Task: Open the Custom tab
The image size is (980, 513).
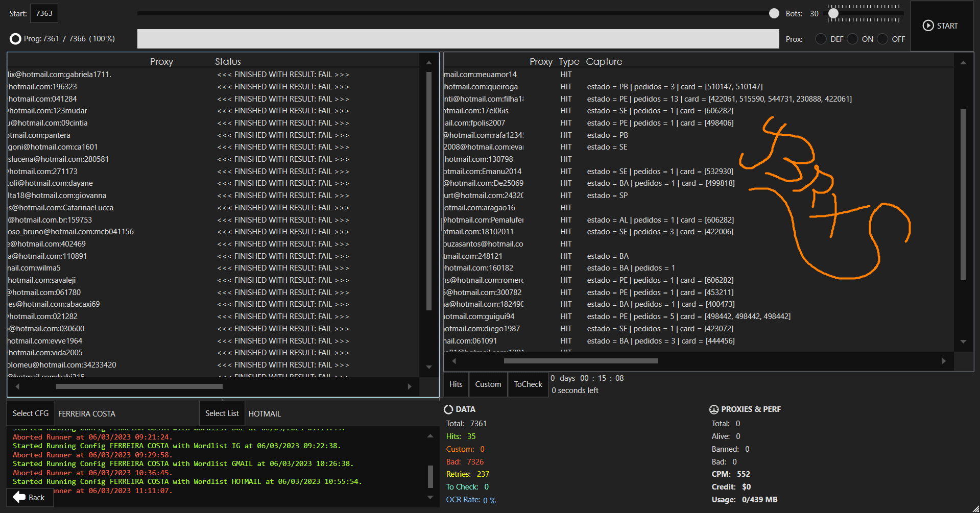Action: click(488, 384)
